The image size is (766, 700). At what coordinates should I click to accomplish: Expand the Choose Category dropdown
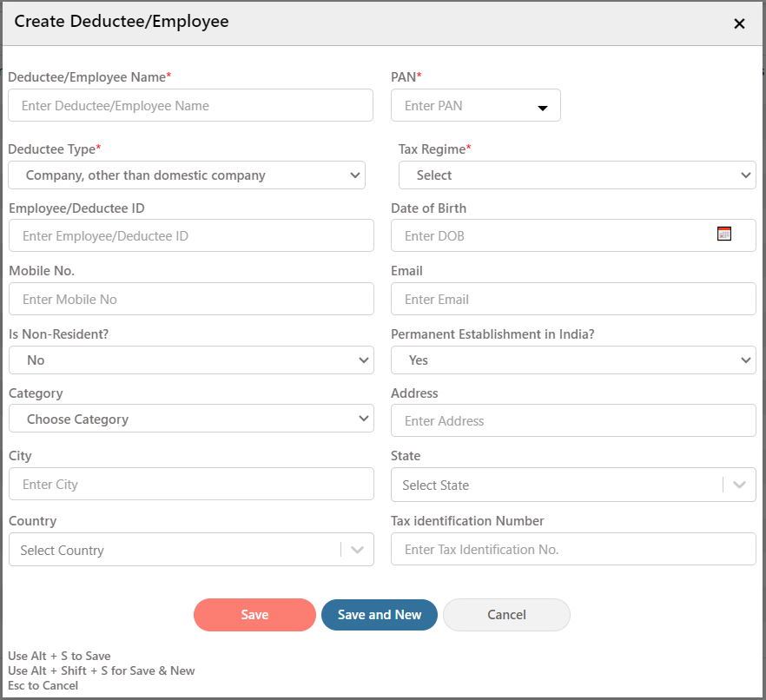pyautogui.click(x=191, y=418)
